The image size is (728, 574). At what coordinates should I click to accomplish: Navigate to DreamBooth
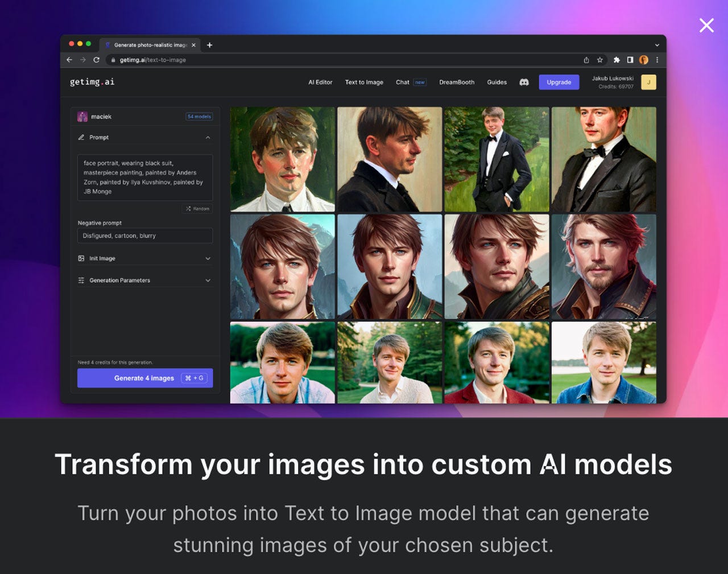[x=457, y=82]
